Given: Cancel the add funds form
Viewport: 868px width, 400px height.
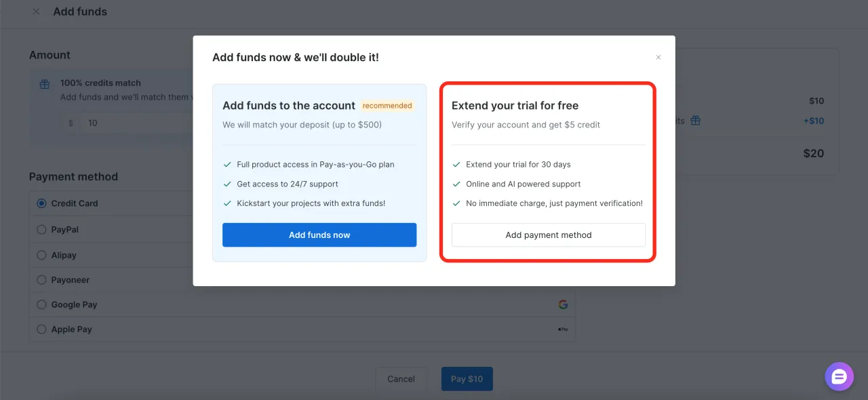Looking at the screenshot, I should point(401,379).
